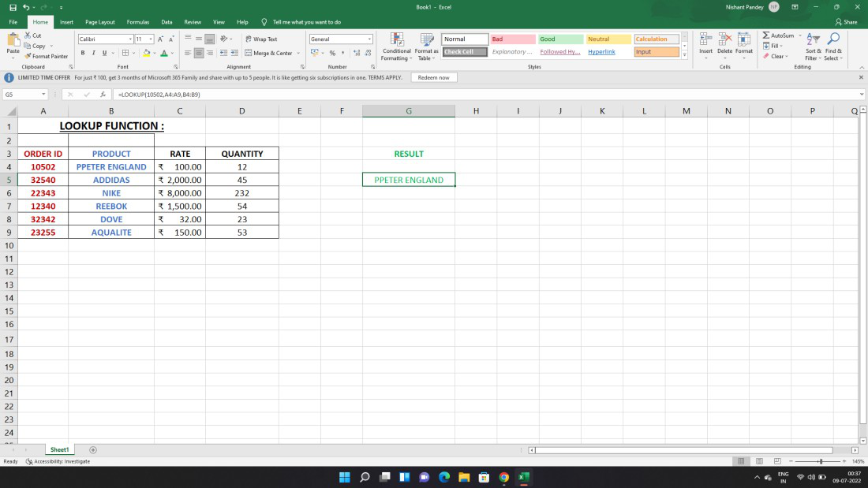This screenshot has width=868, height=488.
Task: Click the Increase Indent icon
Action: pyautogui.click(x=234, y=53)
